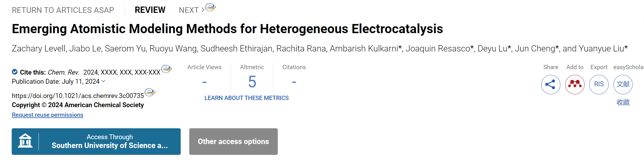Open the DOI link for the article
Screen dimensions: 644x160
[x=78, y=96]
